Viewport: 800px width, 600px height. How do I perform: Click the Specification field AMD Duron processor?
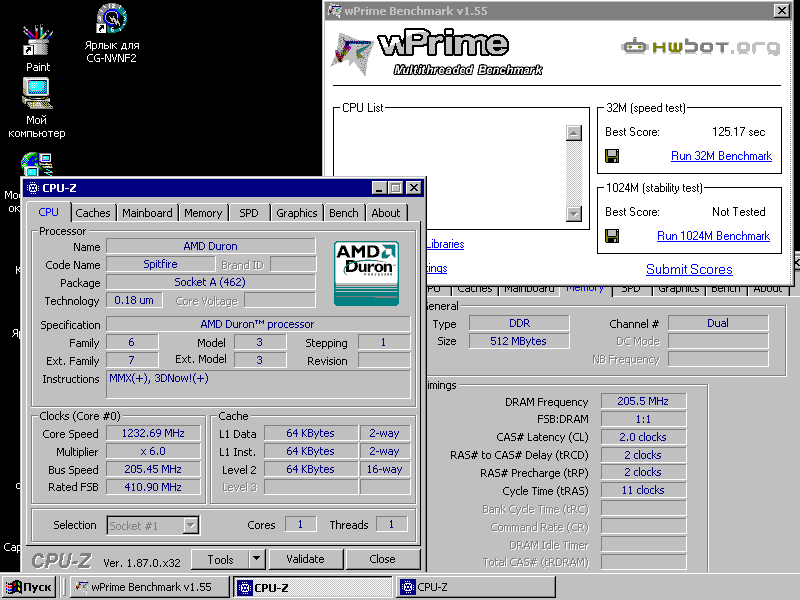coord(258,324)
